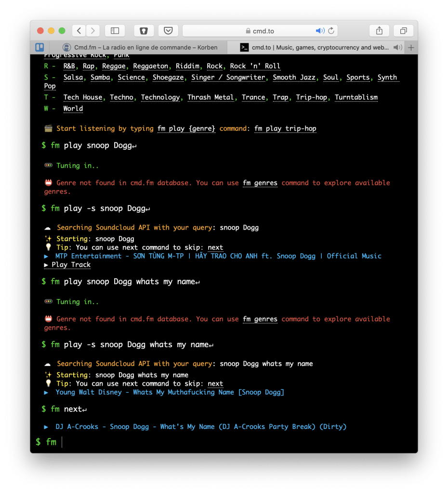Select the Trance genre
This screenshot has height=493, width=448.
[x=253, y=97]
